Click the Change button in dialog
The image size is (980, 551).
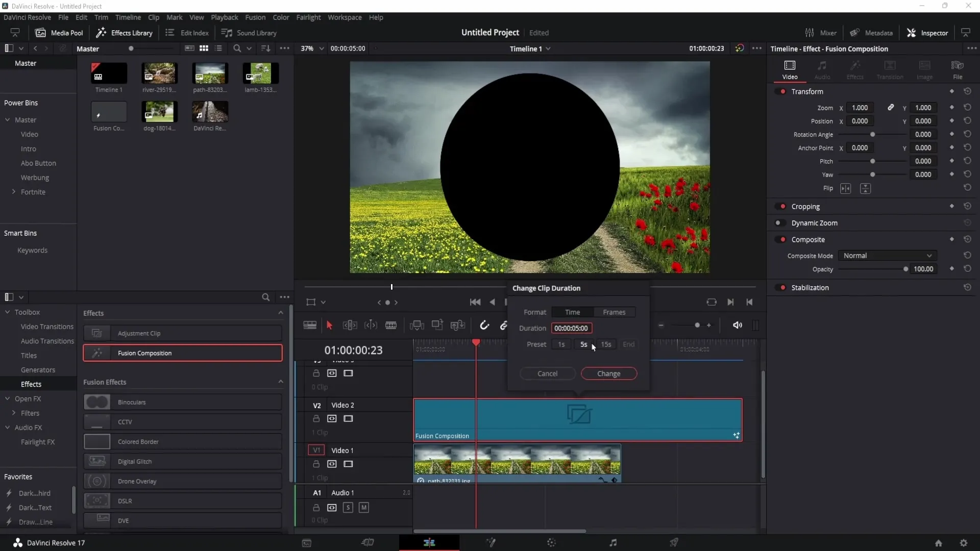click(x=608, y=373)
